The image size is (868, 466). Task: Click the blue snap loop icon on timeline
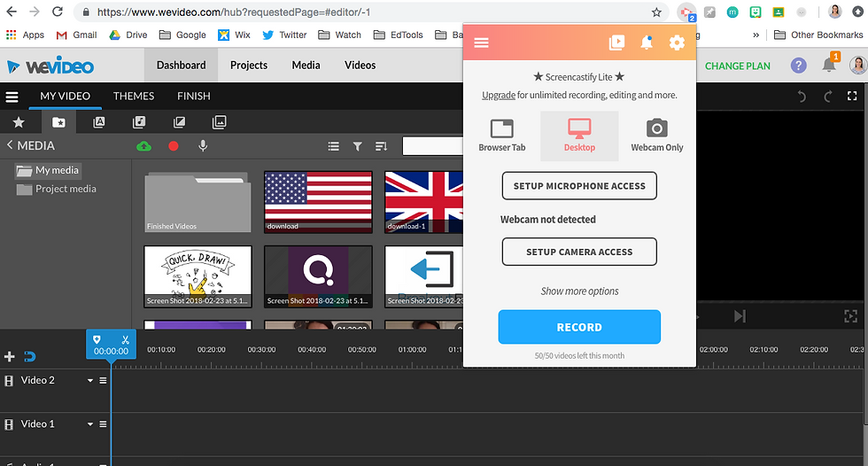30,356
